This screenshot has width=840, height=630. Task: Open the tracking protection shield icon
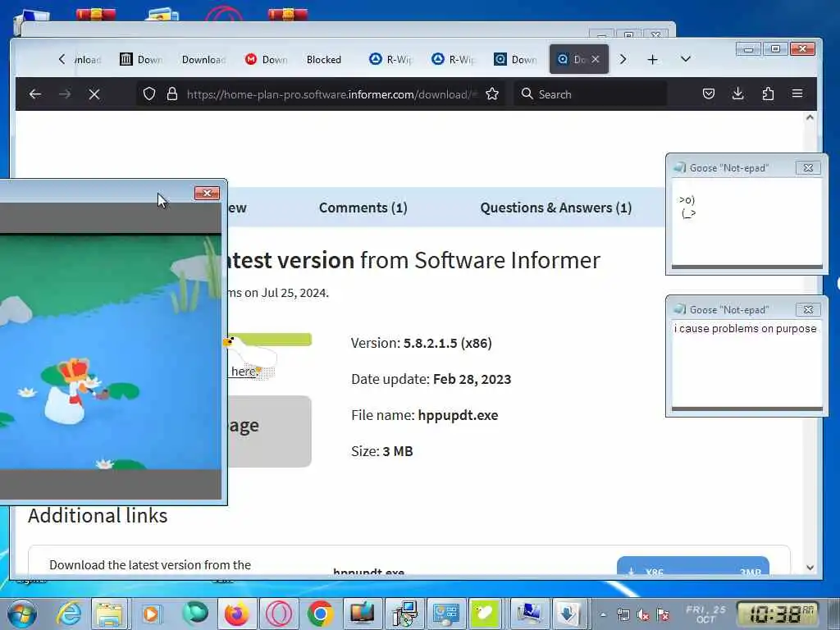[149, 94]
